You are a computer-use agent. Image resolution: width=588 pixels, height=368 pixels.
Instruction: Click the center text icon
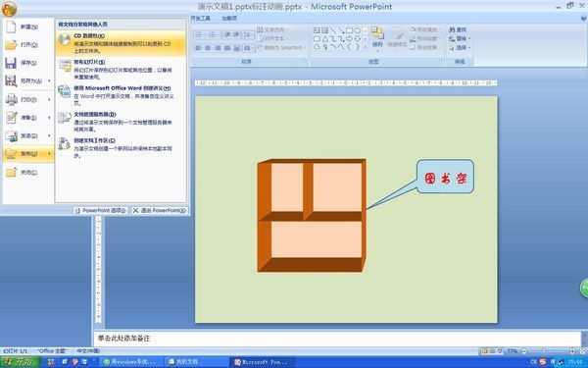coord(208,48)
